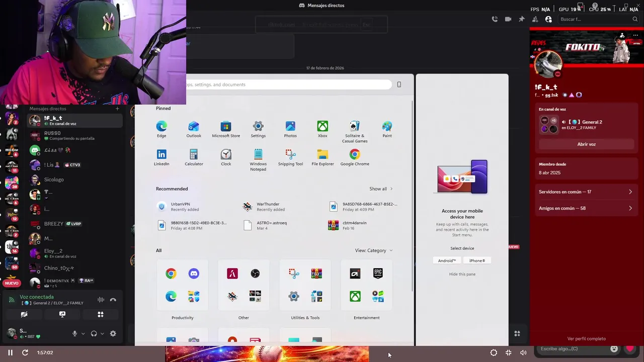Mute the Discord microphone
Image resolution: width=644 pixels, height=362 pixels.
pyautogui.click(x=74, y=333)
